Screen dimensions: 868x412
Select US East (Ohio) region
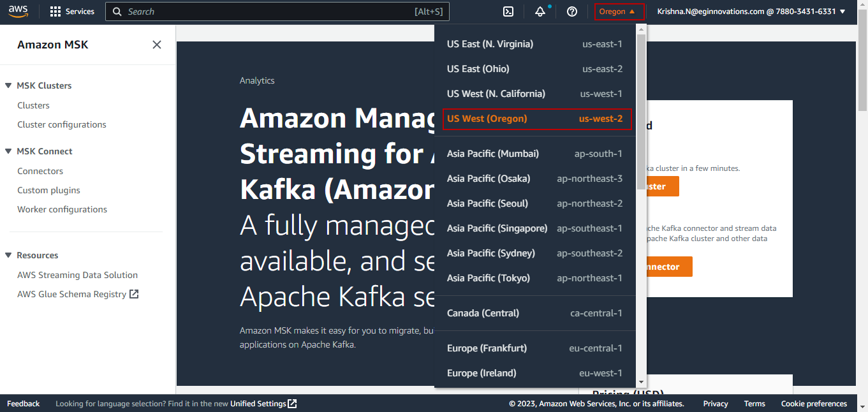[534, 69]
